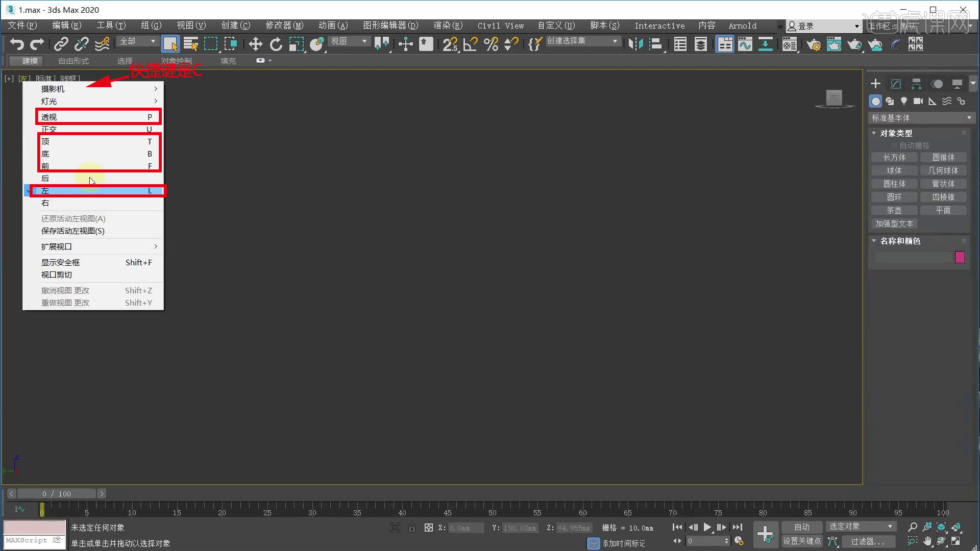The height and width of the screenshot is (551, 980).
Task: Select the Helpers category icon
Action: point(933,102)
